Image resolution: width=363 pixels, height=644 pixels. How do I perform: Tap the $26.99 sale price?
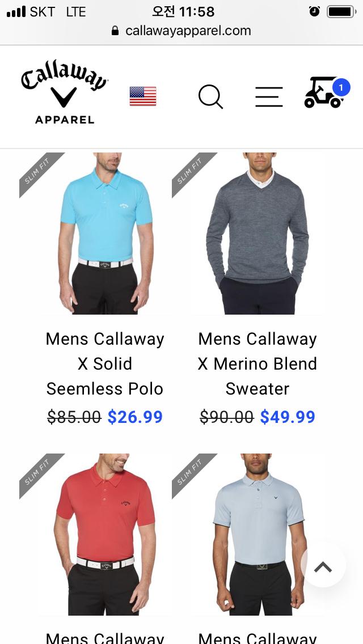(x=135, y=417)
